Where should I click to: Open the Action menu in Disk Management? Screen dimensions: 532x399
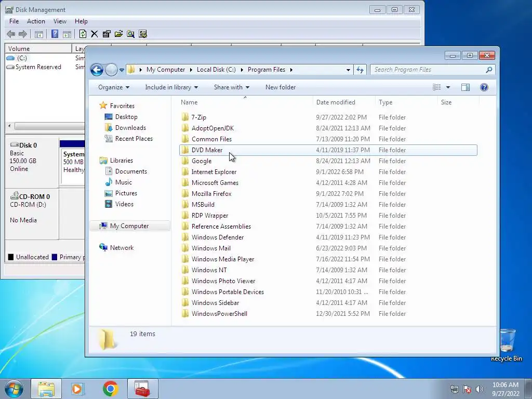point(36,21)
